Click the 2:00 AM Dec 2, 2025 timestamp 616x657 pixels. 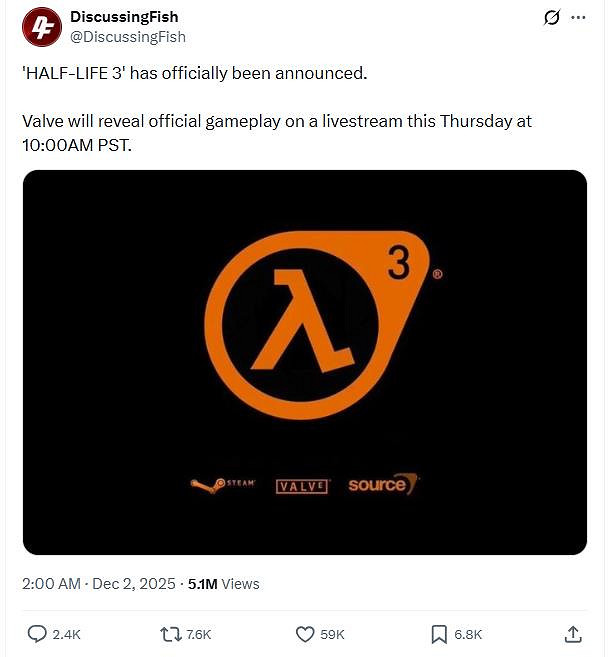pyautogui.click(x=99, y=584)
